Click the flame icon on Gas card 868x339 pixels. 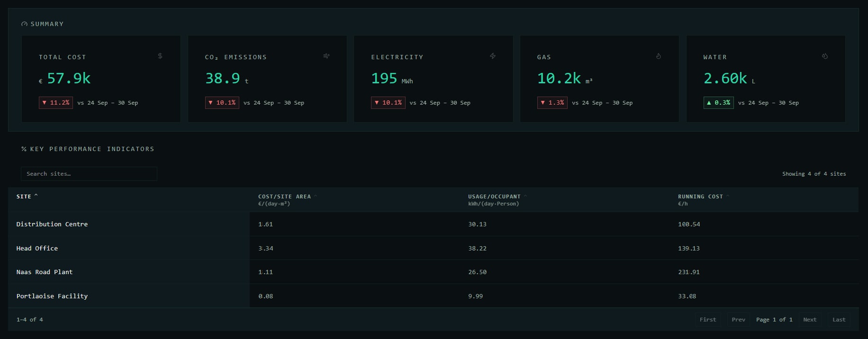pyautogui.click(x=659, y=56)
